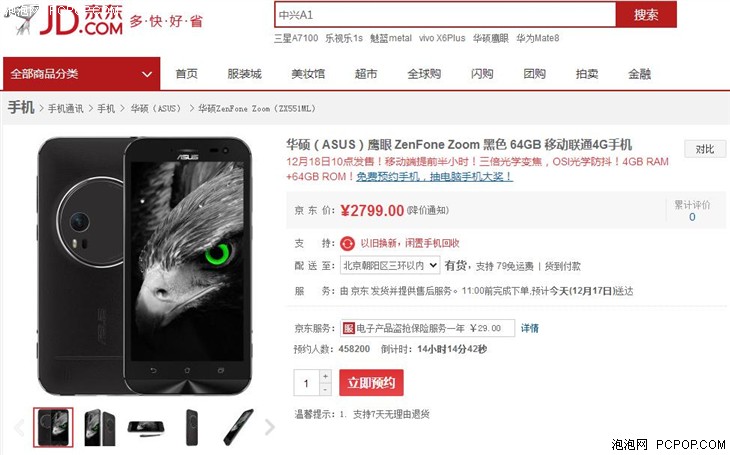Click the 服 insurance service badge icon
This screenshot has width=730, height=455.
pos(349,328)
